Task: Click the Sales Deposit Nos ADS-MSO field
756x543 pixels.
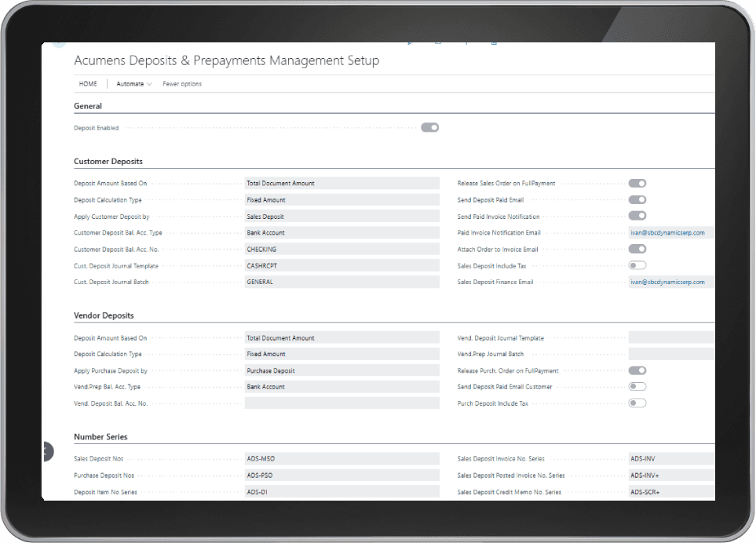Action: [341, 459]
